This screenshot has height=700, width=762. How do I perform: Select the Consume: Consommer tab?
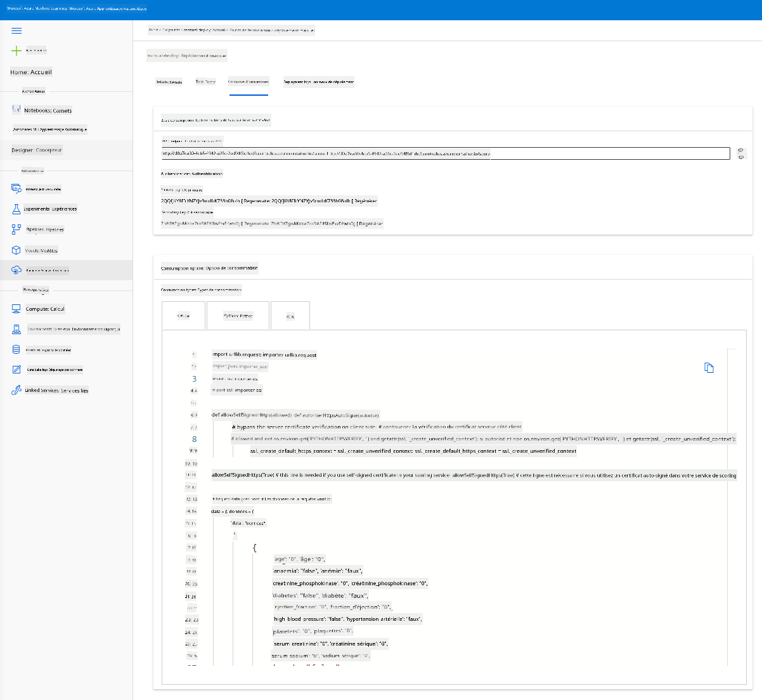(x=249, y=82)
